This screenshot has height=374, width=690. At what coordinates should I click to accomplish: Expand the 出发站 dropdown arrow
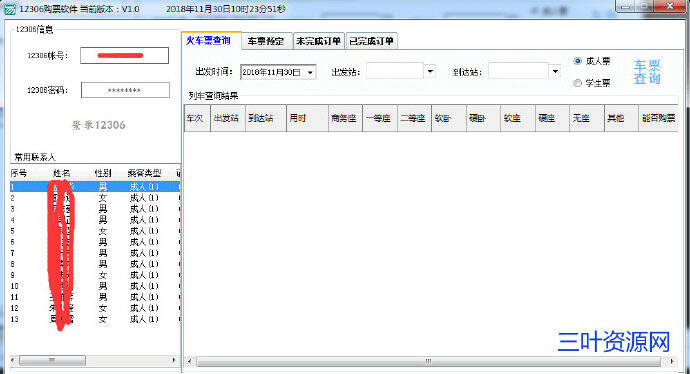tap(430, 71)
